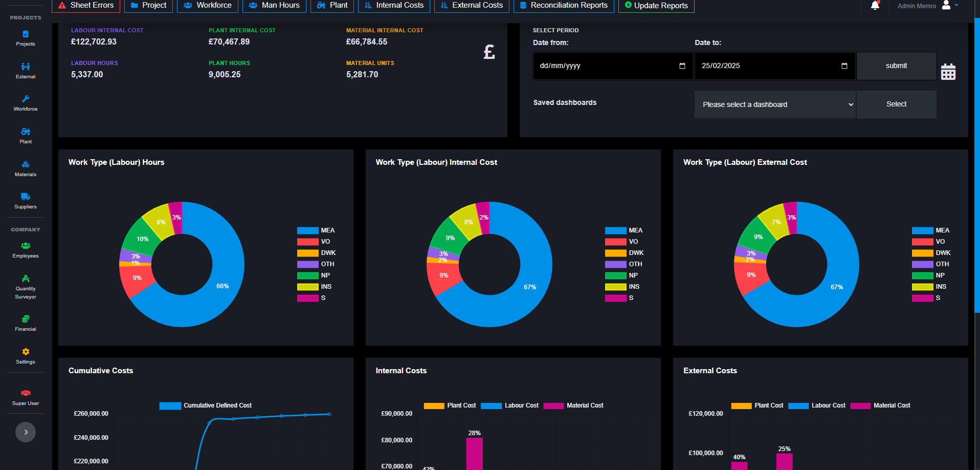Toggle VO legend in Labour Hours chart
Screen dimensions: 980x470
(x=314, y=242)
